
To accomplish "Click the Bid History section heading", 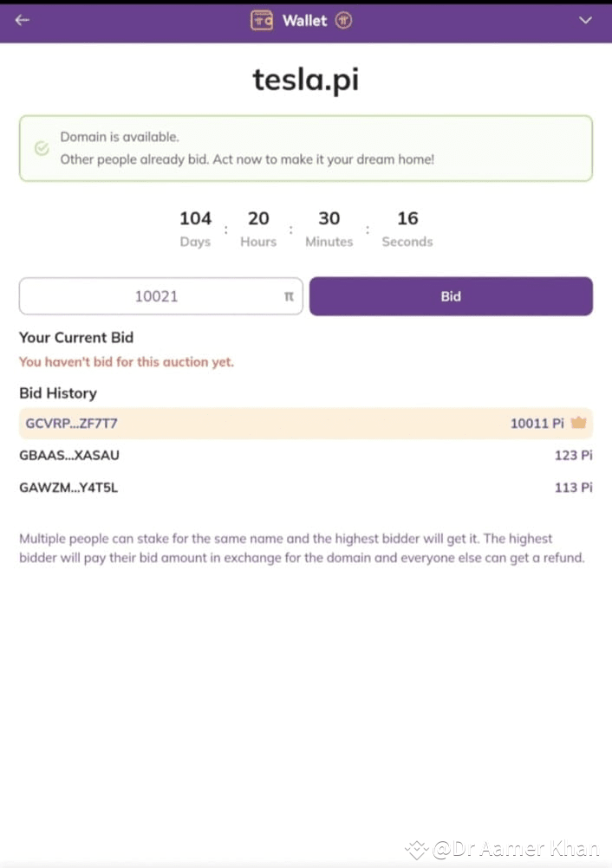I will tap(58, 392).
